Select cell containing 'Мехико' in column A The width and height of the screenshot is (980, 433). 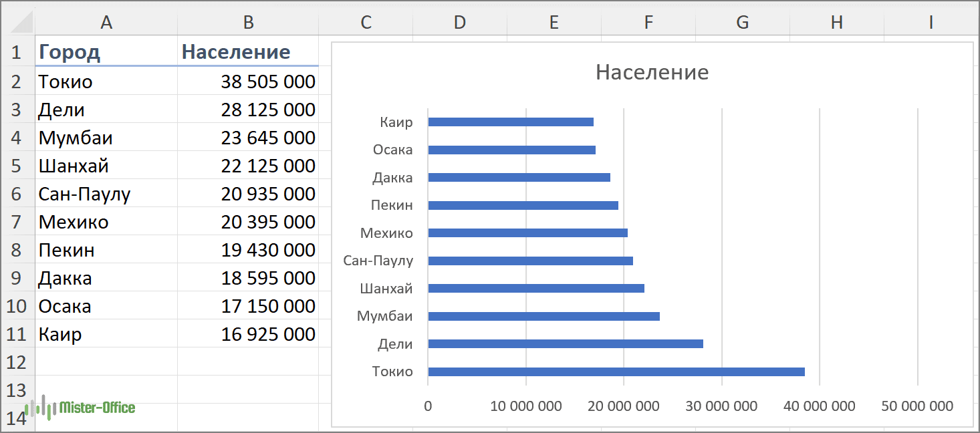106,221
